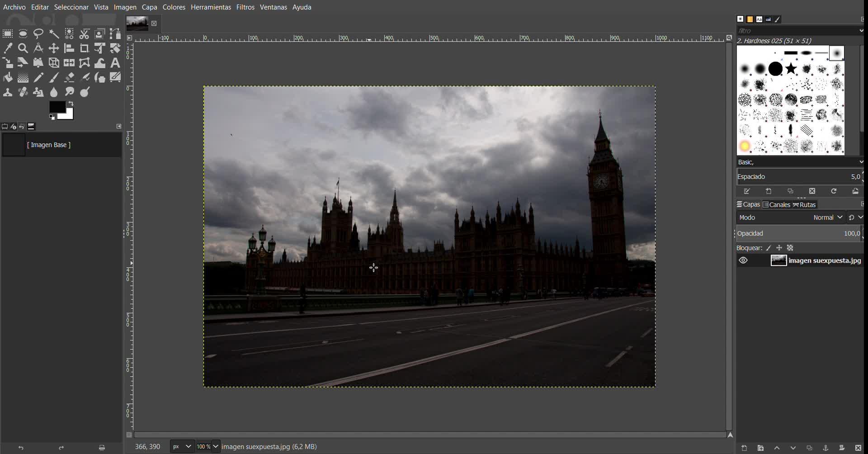Open the tool options panel configuration menu

coord(119,126)
